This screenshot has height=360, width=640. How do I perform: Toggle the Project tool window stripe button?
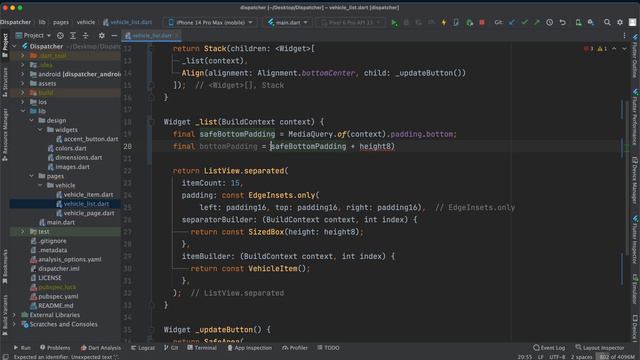click(5, 45)
